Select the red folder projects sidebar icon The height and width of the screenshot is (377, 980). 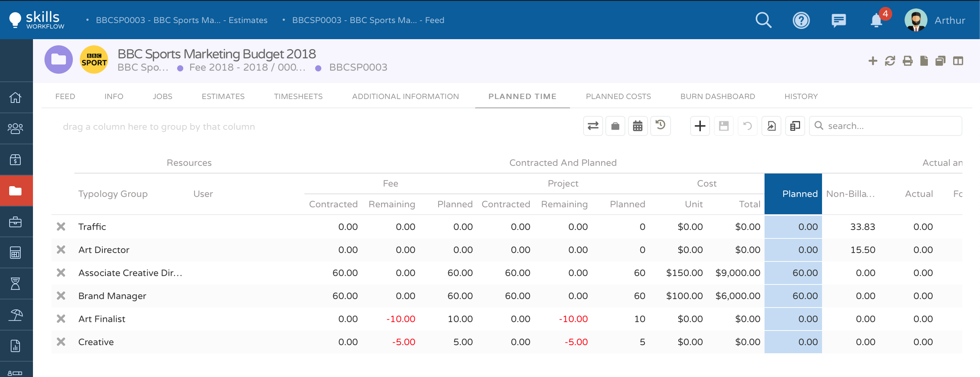tap(15, 190)
